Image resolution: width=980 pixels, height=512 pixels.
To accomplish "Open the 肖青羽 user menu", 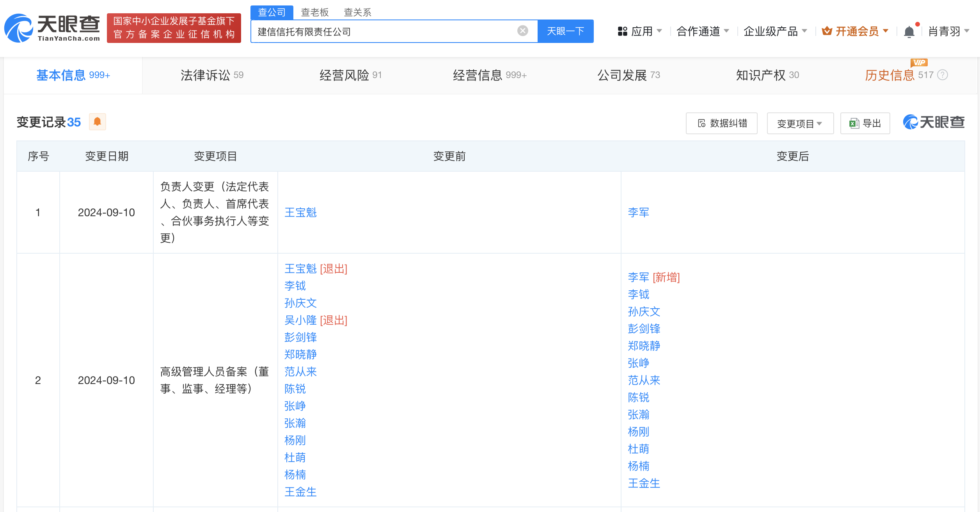I will pos(948,31).
